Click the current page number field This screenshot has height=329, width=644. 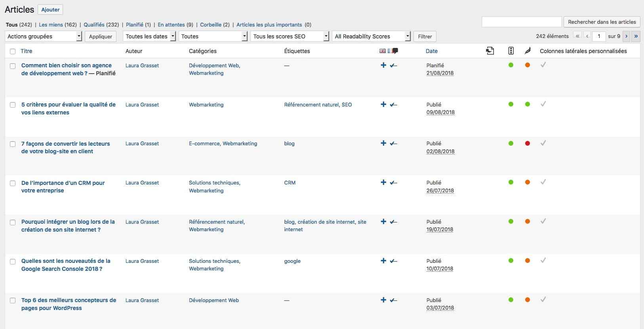point(599,36)
